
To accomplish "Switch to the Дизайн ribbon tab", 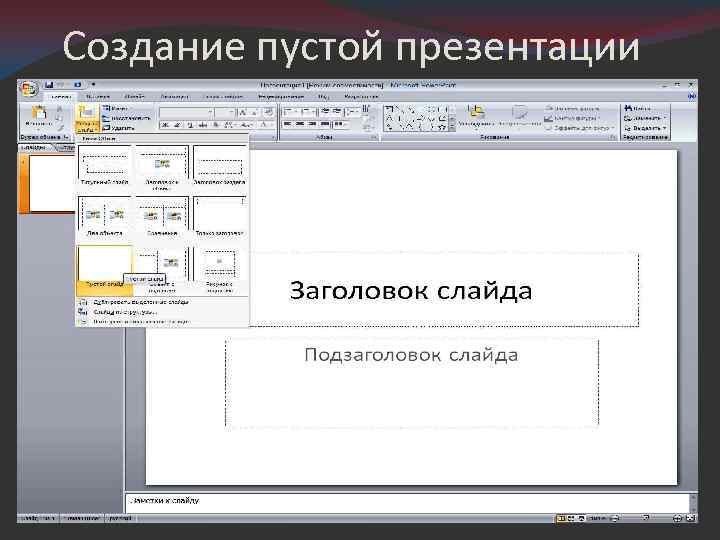I will click(x=135, y=97).
